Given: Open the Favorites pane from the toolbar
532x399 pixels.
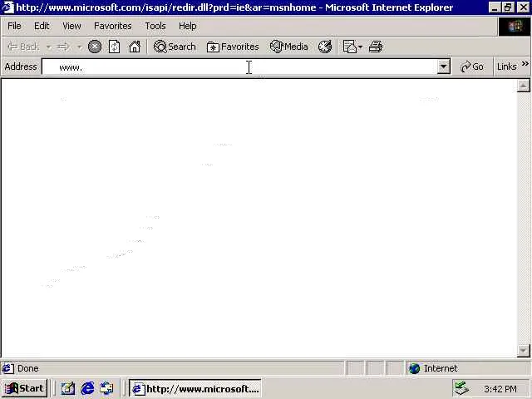Looking at the screenshot, I should click(x=233, y=47).
